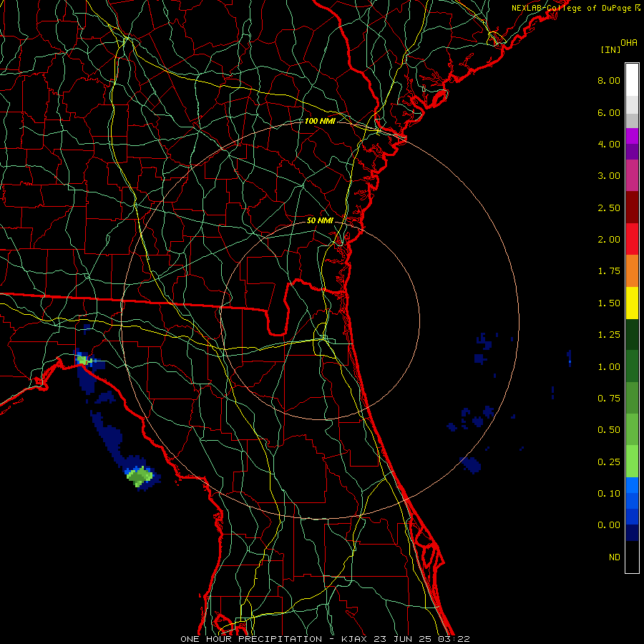644x644 pixels.
Task: Select the 0.00 inch legend value
Action: pos(609,525)
